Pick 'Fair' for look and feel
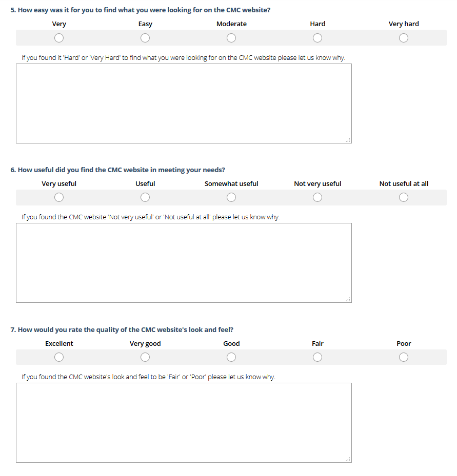 point(317,357)
